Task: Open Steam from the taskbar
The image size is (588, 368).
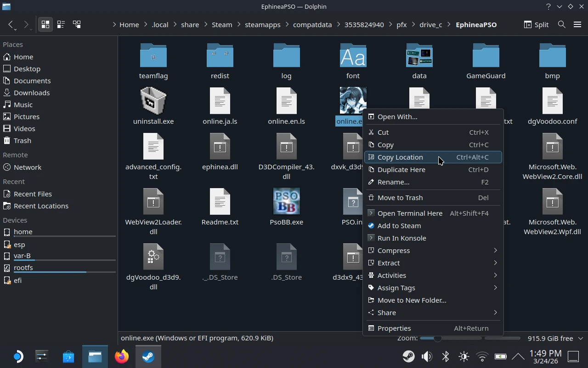Action: (148, 356)
